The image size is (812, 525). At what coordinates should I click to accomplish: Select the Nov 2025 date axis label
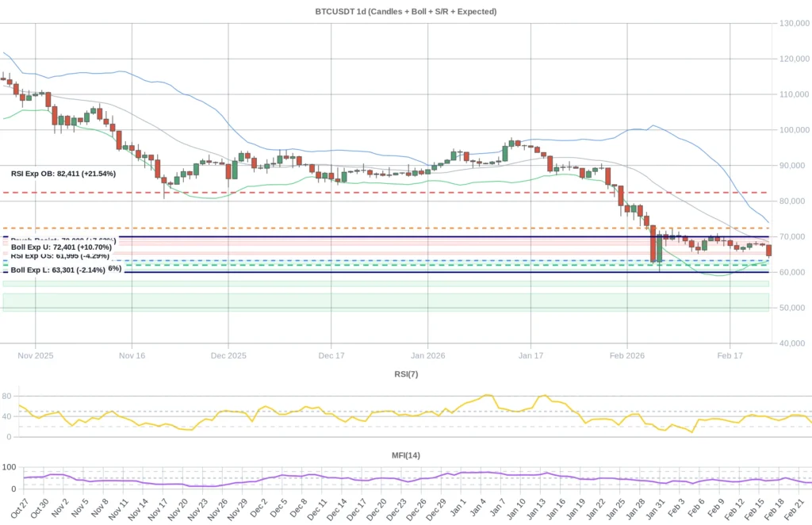35,356
